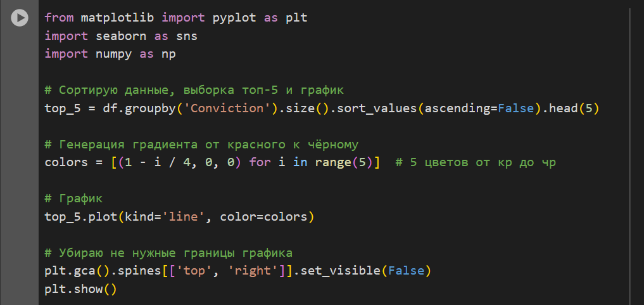Run the code cell with the play button

coord(20,18)
